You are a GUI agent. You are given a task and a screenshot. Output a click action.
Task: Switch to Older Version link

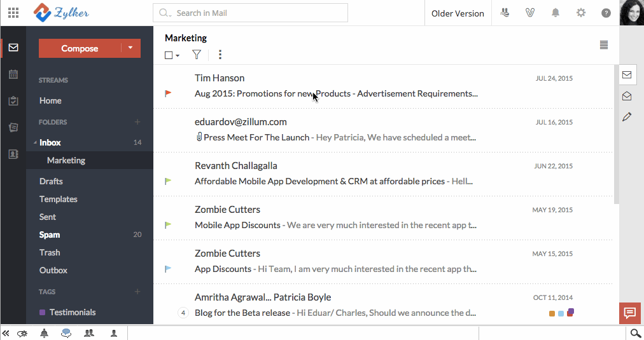point(458,13)
